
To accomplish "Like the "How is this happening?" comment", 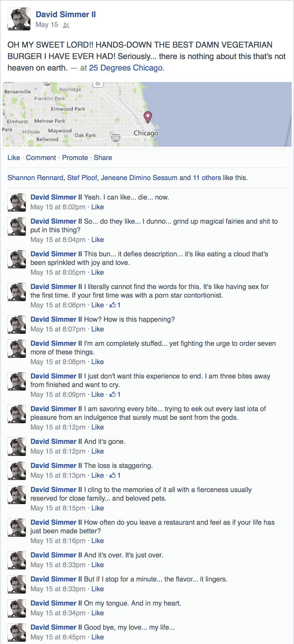I will point(97,329).
